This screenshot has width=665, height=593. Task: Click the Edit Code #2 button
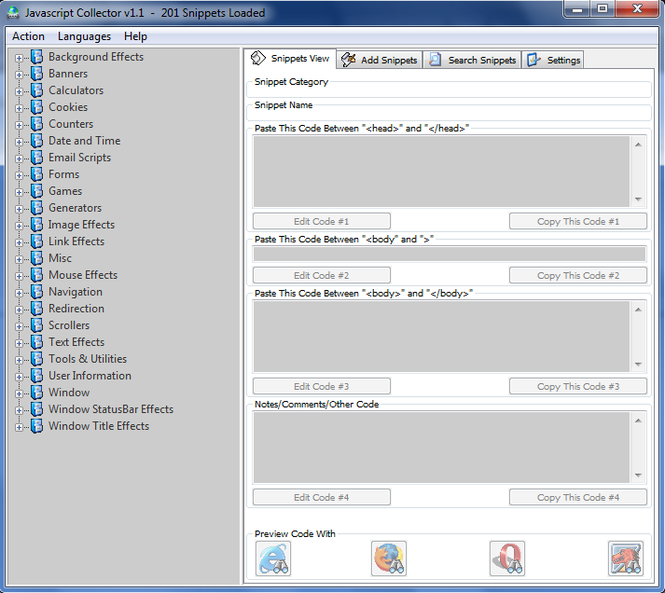point(321,276)
